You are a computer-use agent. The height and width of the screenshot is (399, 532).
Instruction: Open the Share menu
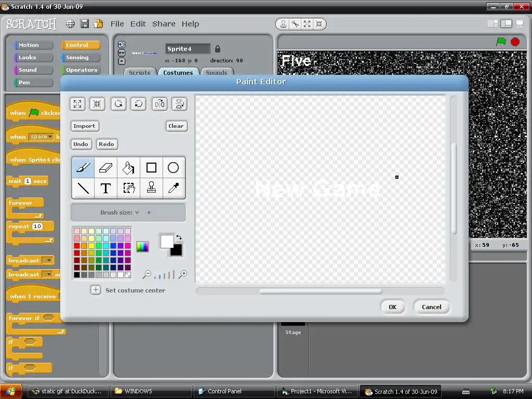(164, 24)
